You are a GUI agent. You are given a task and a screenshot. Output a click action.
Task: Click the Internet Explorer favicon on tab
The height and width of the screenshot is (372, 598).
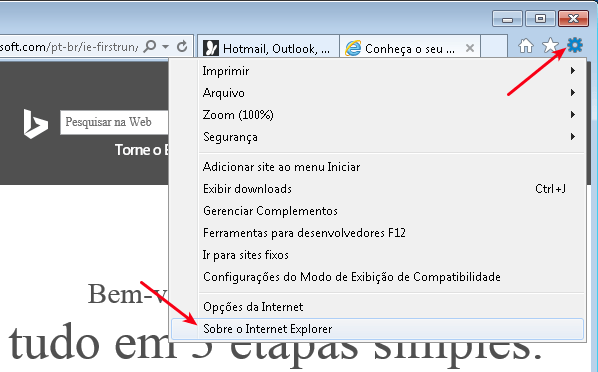click(x=353, y=48)
